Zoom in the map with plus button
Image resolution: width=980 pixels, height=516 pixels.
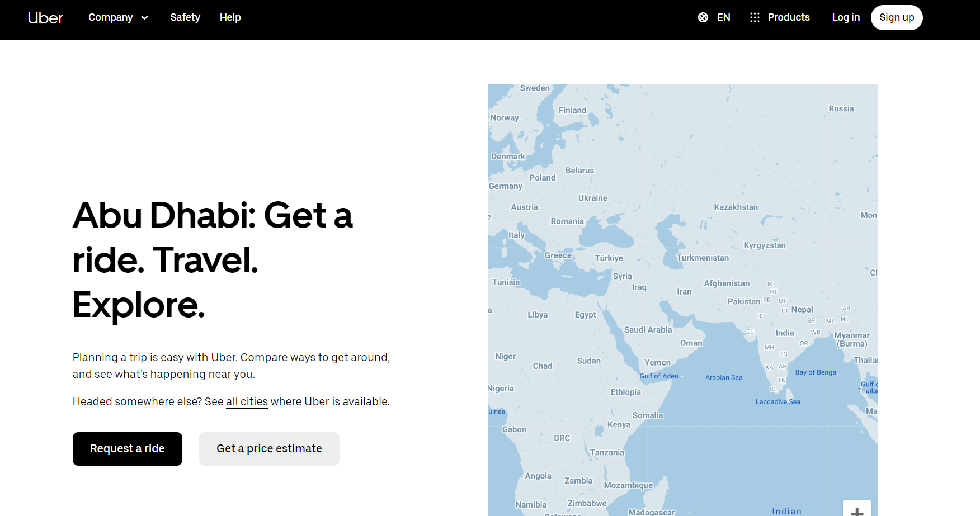coord(856,510)
